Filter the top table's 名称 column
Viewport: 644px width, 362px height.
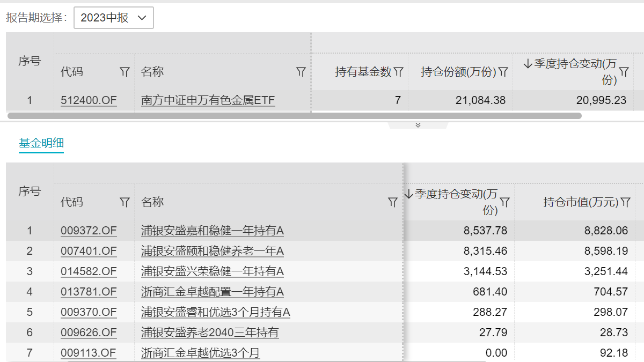[301, 72]
